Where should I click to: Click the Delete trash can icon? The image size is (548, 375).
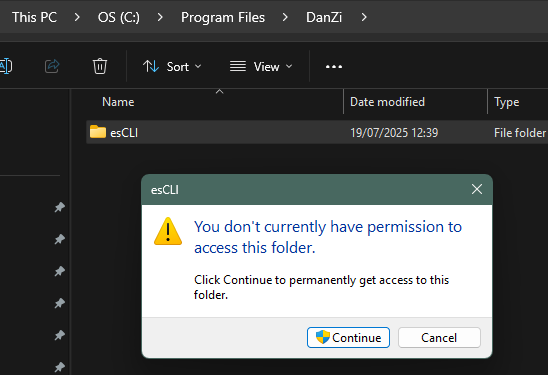pos(100,66)
